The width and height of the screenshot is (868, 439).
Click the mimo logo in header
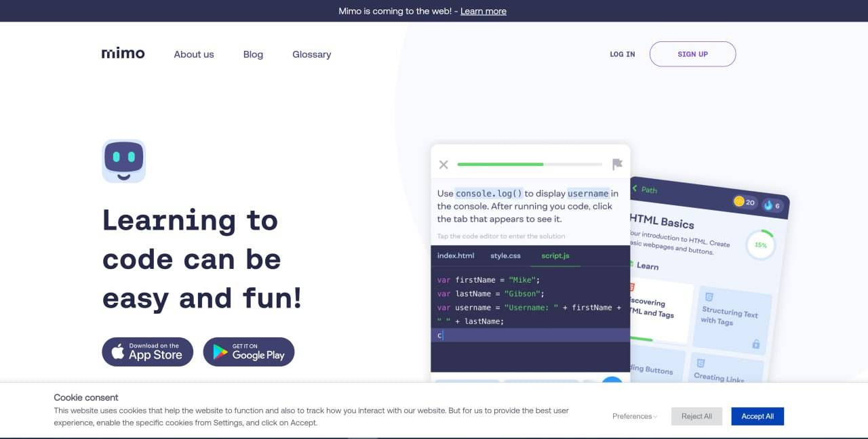click(x=123, y=54)
